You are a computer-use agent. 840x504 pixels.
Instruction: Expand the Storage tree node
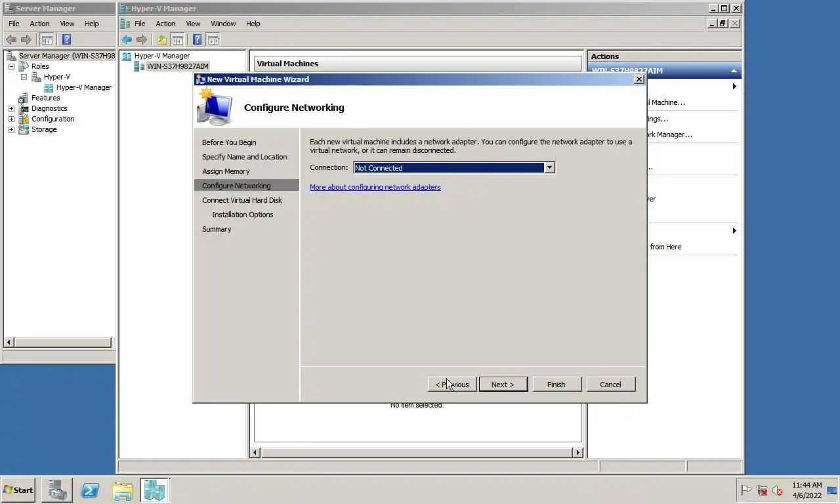pyautogui.click(x=11, y=129)
